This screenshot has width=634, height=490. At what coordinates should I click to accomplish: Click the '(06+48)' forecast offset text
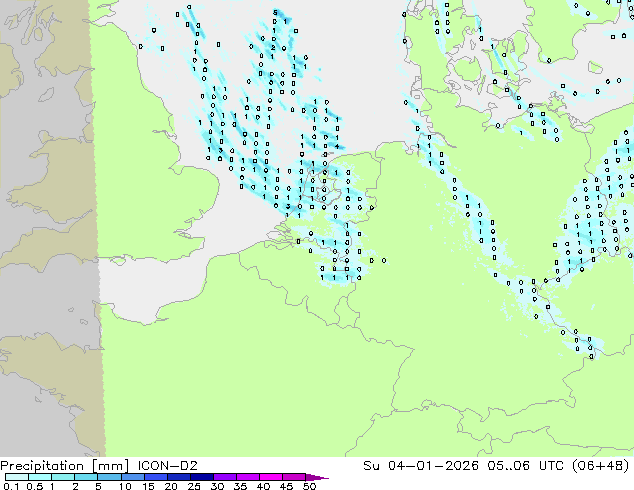pos(601,466)
